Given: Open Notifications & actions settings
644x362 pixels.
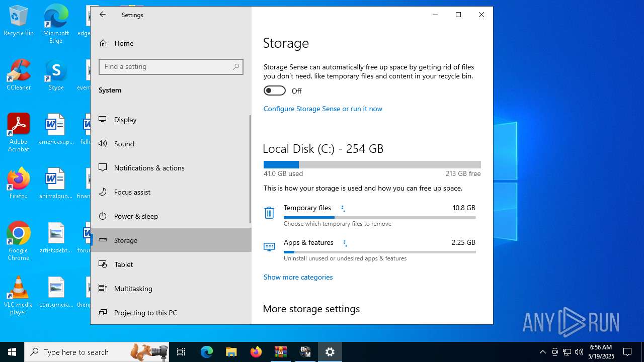Looking at the screenshot, I should click(x=171, y=168).
